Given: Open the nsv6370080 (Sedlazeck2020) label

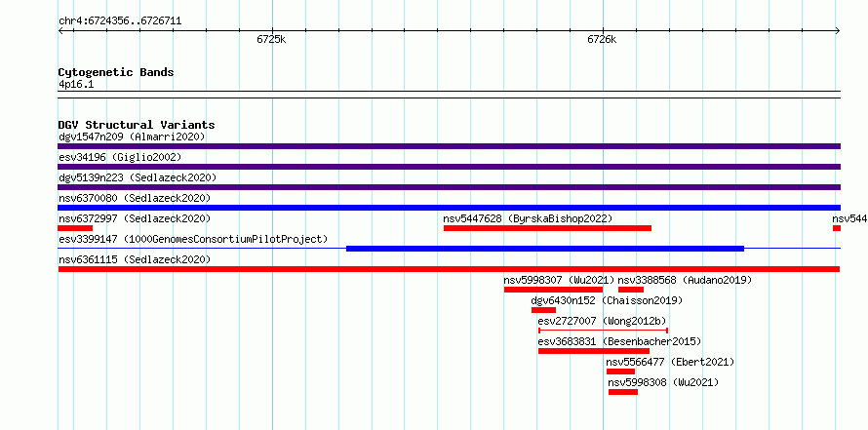Looking at the screenshot, I should click(x=135, y=198).
